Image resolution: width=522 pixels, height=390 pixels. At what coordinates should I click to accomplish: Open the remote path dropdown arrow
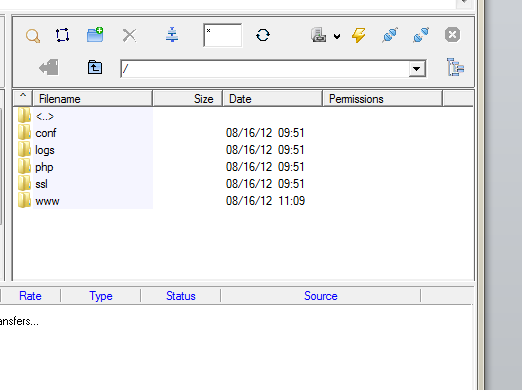point(417,69)
